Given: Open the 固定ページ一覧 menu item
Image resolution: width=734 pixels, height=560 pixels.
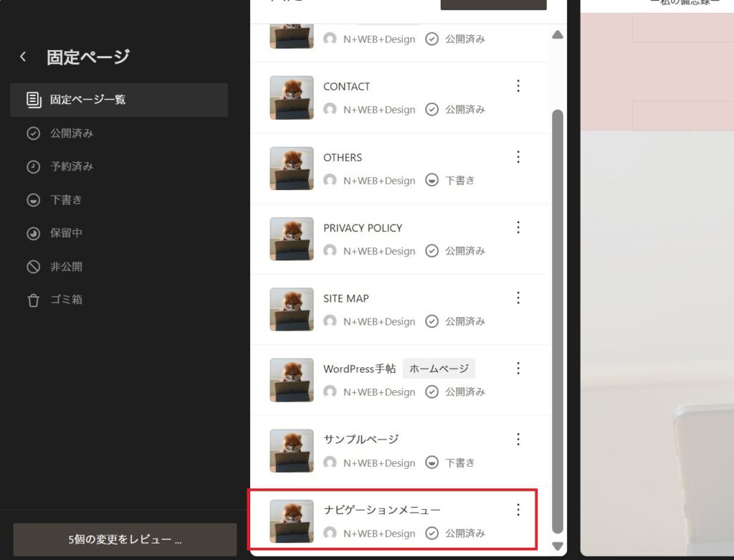Looking at the screenshot, I should coord(119,100).
